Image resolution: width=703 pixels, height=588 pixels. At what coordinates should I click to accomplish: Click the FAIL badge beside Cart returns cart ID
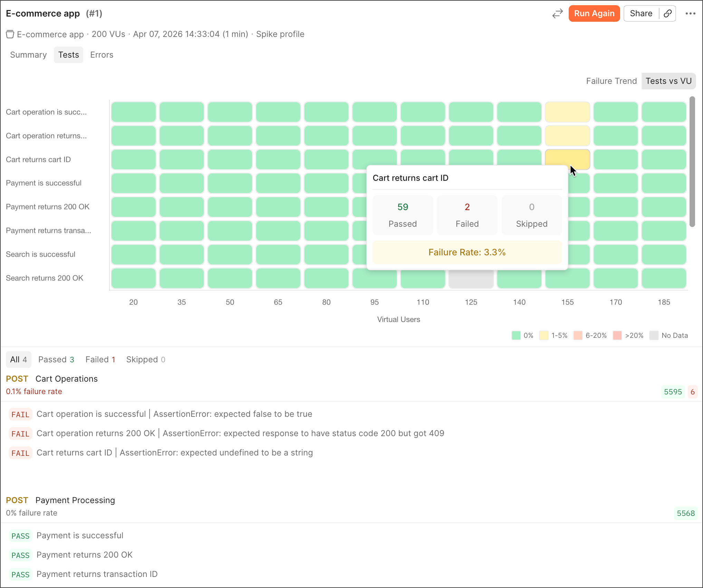pos(20,453)
